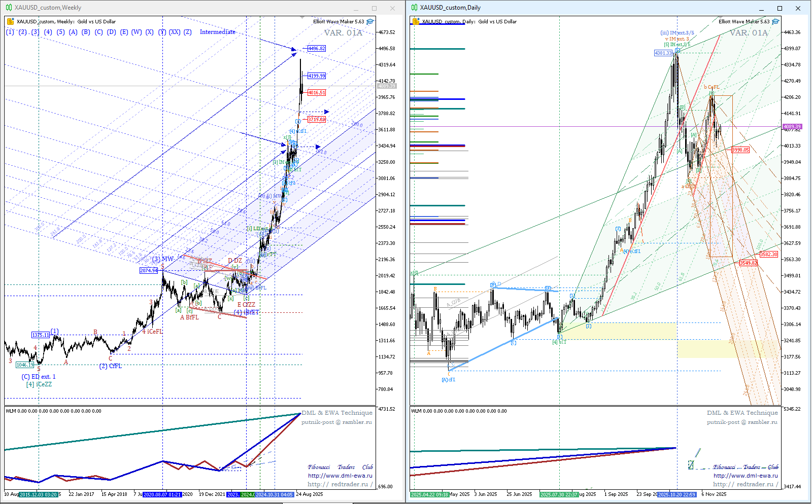Select the 2025.10.20 22:59 time marker

(x=676, y=494)
